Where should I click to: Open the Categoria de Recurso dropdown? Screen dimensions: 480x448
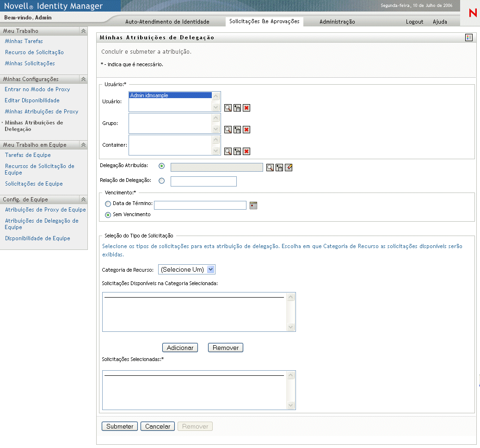187,269
